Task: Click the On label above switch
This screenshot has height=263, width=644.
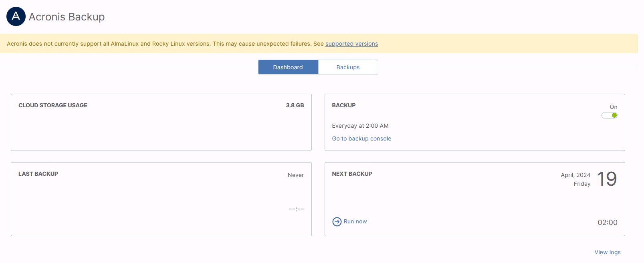Action: (614, 107)
